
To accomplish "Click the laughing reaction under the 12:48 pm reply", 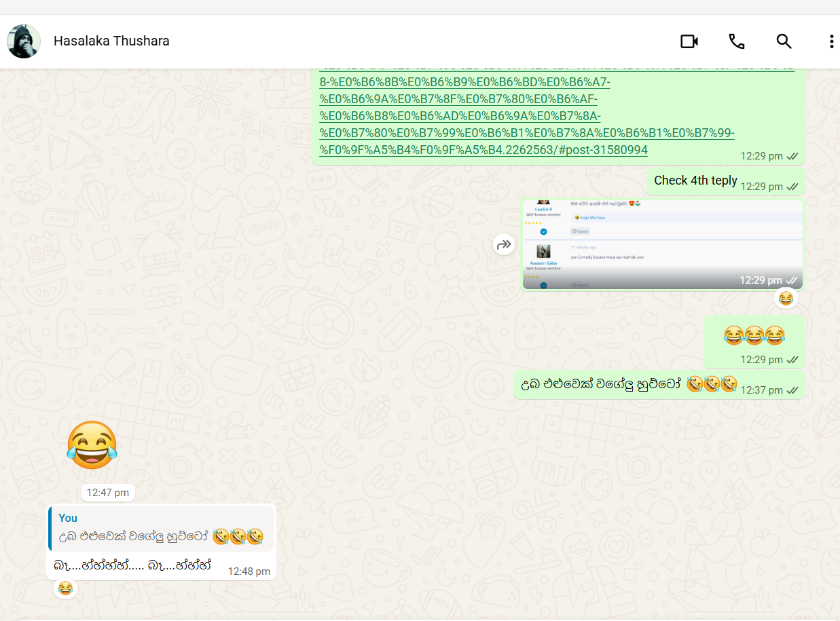I will point(65,588).
